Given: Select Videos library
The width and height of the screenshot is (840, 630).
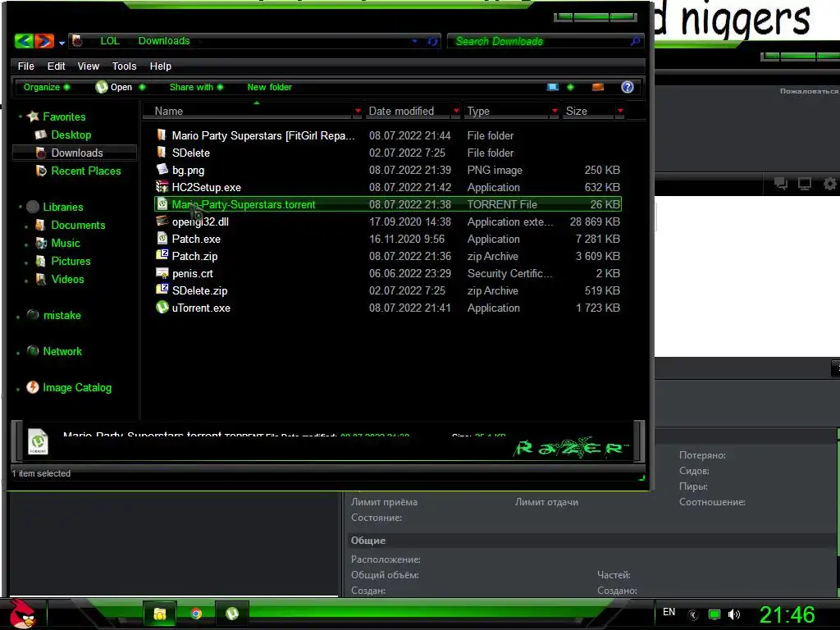Looking at the screenshot, I should coord(67,279).
